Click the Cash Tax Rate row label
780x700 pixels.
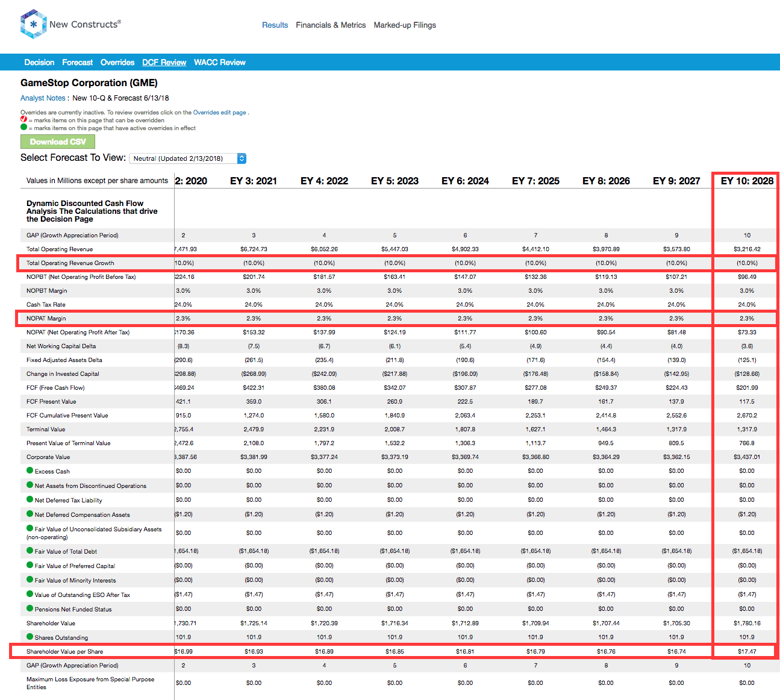pos(46,305)
